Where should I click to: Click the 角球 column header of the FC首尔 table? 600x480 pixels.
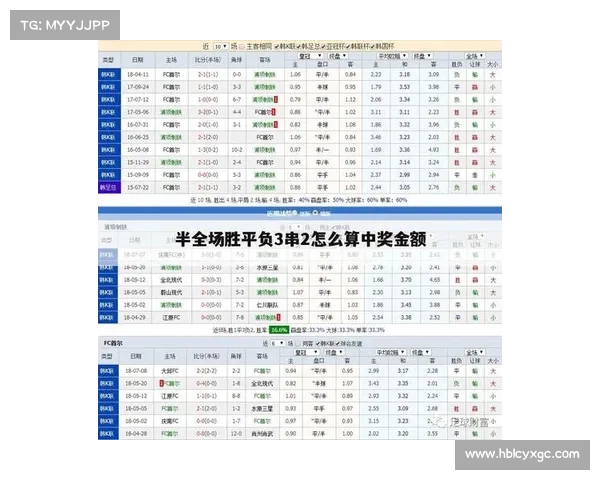(236, 356)
